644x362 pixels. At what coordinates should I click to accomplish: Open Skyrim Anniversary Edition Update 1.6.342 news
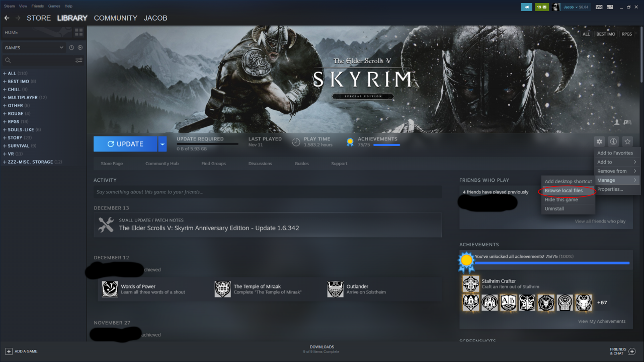pyautogui.click(x=209, y=228)
